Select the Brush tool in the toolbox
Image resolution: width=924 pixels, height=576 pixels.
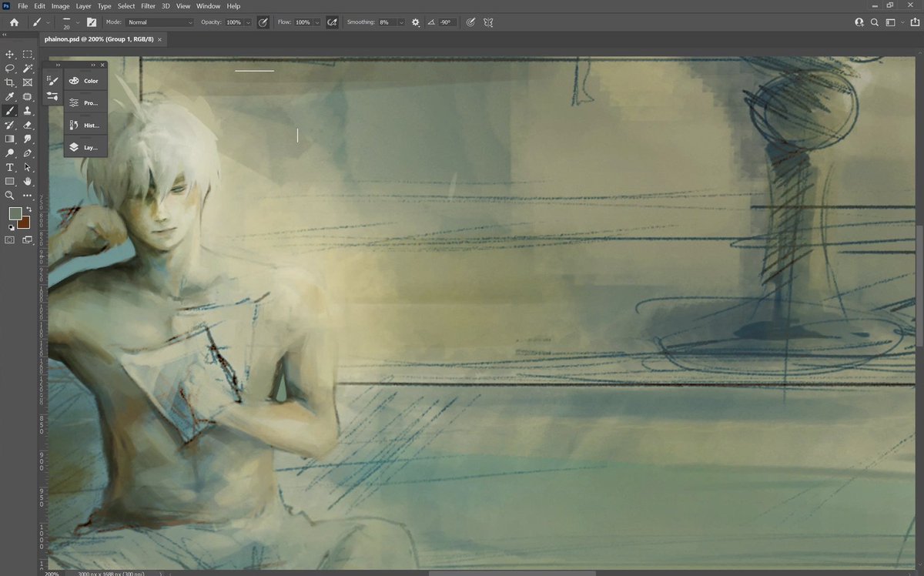click(10, 111)
